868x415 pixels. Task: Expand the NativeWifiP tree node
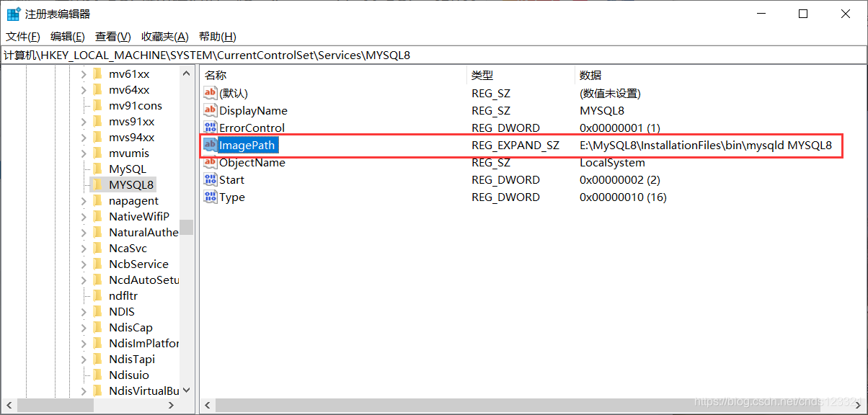[84, 216]
